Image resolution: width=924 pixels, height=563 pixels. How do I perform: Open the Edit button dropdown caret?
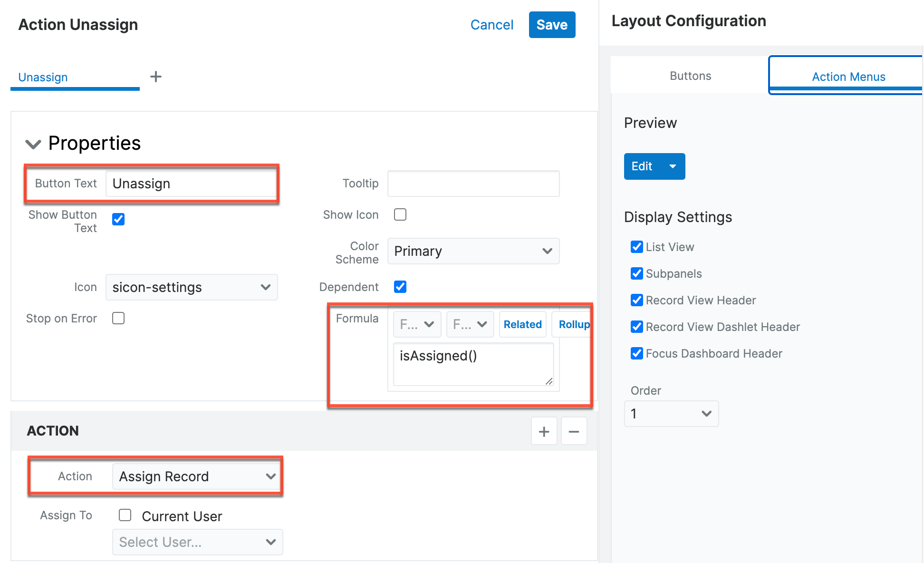(673, 166)
